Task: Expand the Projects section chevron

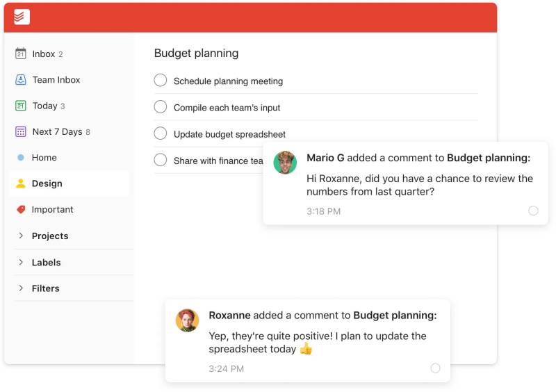Action: pos(21,236)
